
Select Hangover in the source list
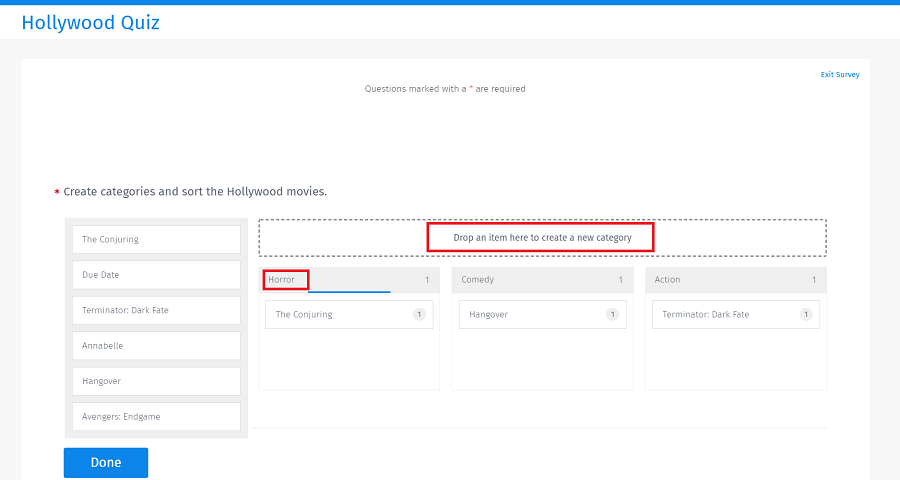156,381
